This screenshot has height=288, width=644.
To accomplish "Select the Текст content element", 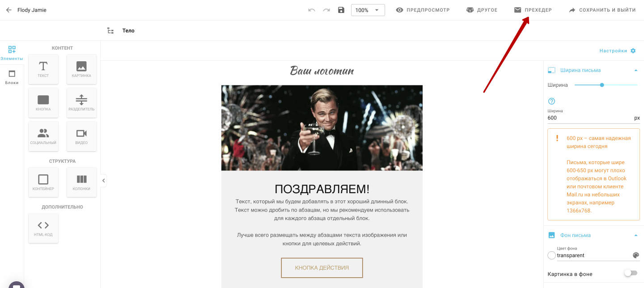I will [x=43, y=69].
